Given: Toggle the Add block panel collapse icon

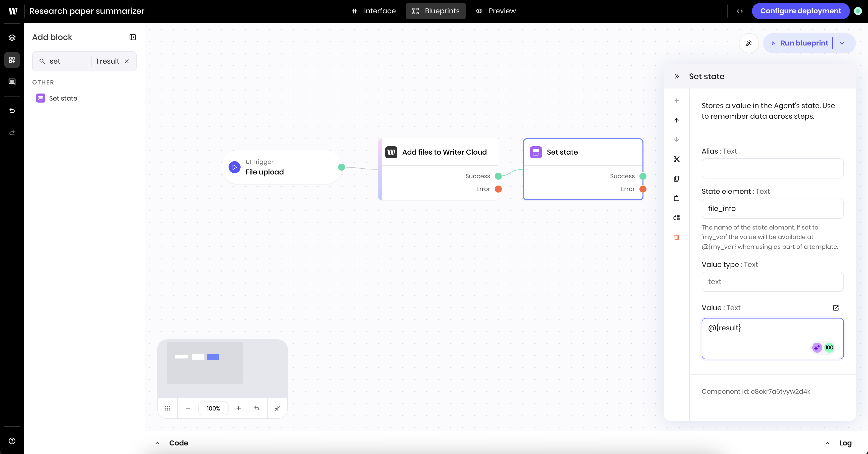Looking at the screenshot, I should [132, 37].
